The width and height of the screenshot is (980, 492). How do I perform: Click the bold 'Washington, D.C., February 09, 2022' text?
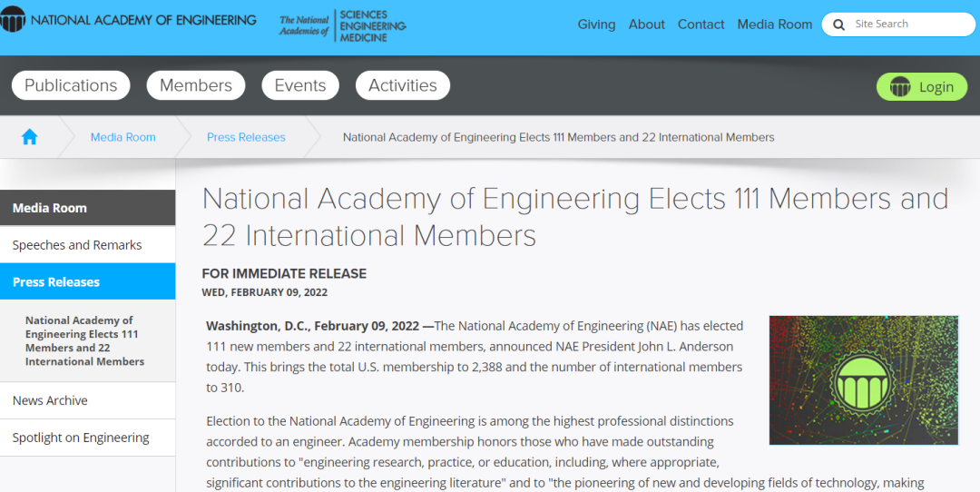click(312, 326)
